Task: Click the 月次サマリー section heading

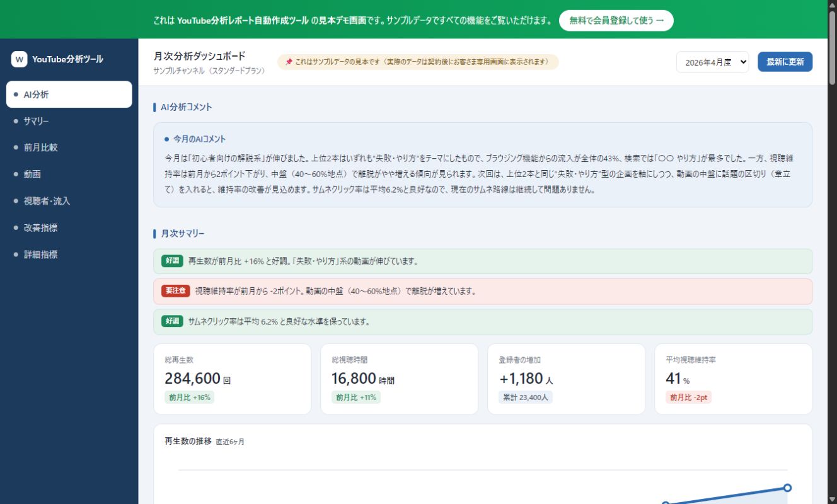Action: 183,234
